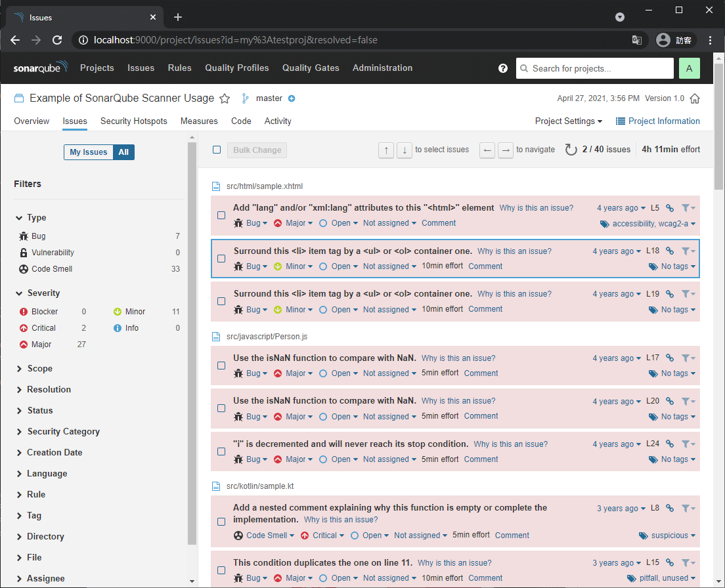The height and width of the screenshot is (588, 725).
Task: Open filter funnel for the L5 issue
Action: tap(688, 208)
